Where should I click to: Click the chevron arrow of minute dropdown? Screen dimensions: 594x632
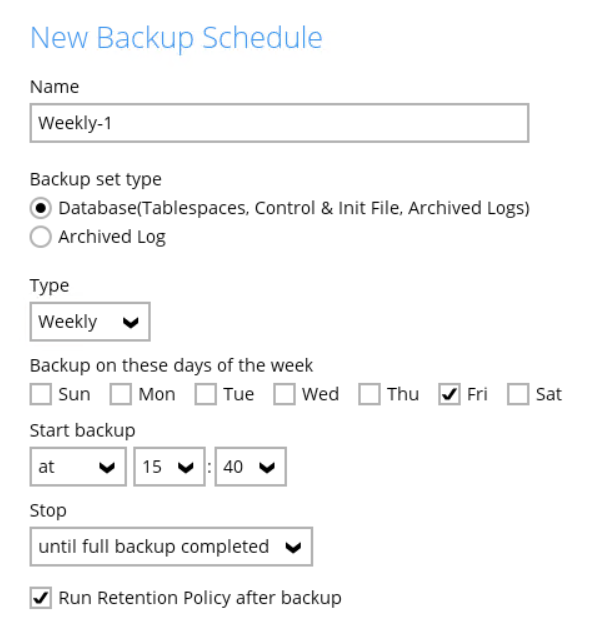[x=267, y=468]
